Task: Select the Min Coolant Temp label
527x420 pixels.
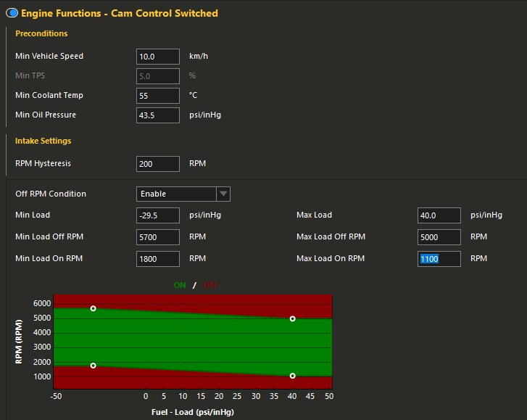Action: tap(49, 95)
